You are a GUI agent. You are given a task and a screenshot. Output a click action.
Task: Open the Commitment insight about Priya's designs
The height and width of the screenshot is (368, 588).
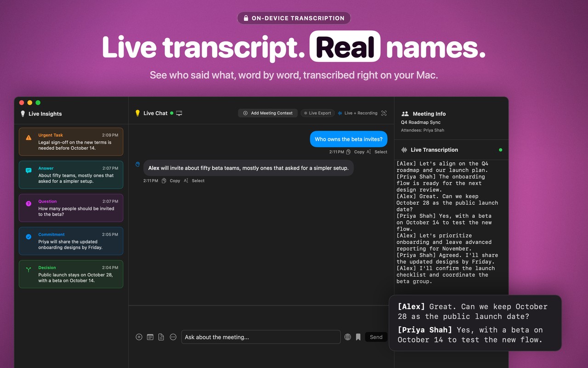(71, 241)
